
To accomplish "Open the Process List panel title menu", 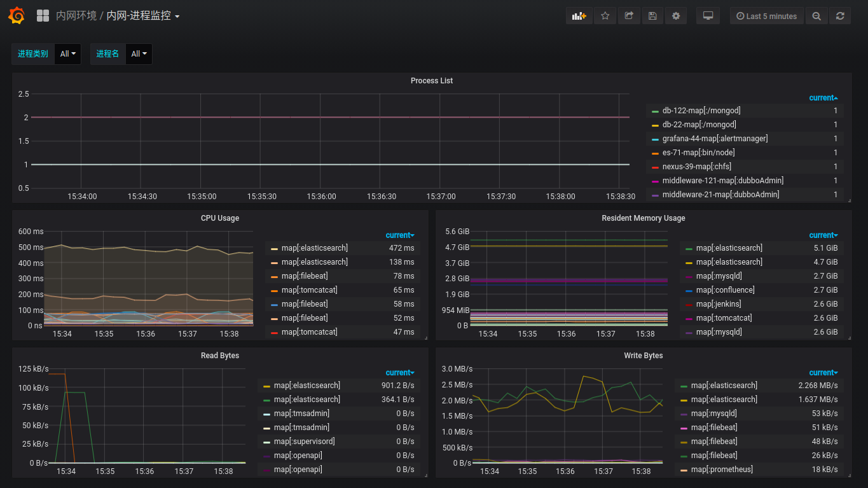I will (432, 81).
